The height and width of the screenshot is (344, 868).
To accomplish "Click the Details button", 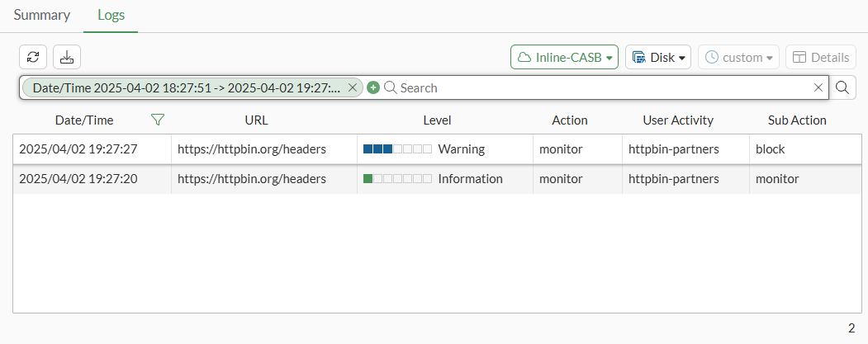I will [x=820, y=58].
